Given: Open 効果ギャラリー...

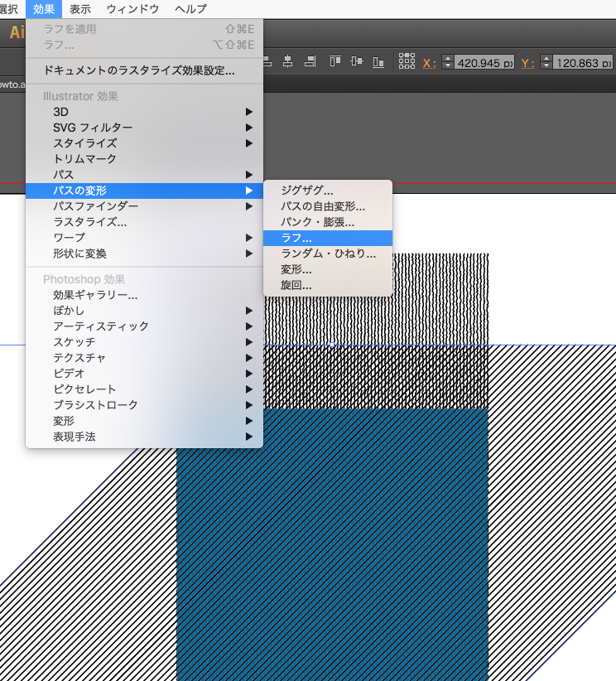Looking at the screenshot, I should (145, 295).
